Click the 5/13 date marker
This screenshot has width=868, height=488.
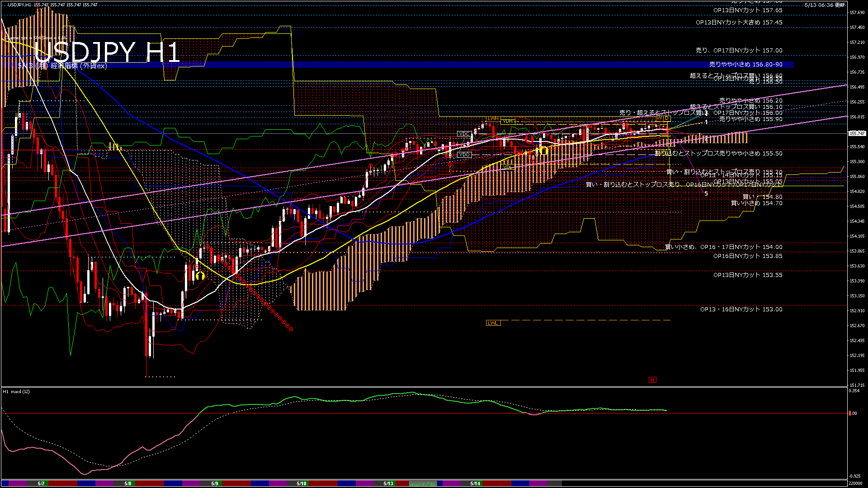pyautogui.click(x=388, y=483)
